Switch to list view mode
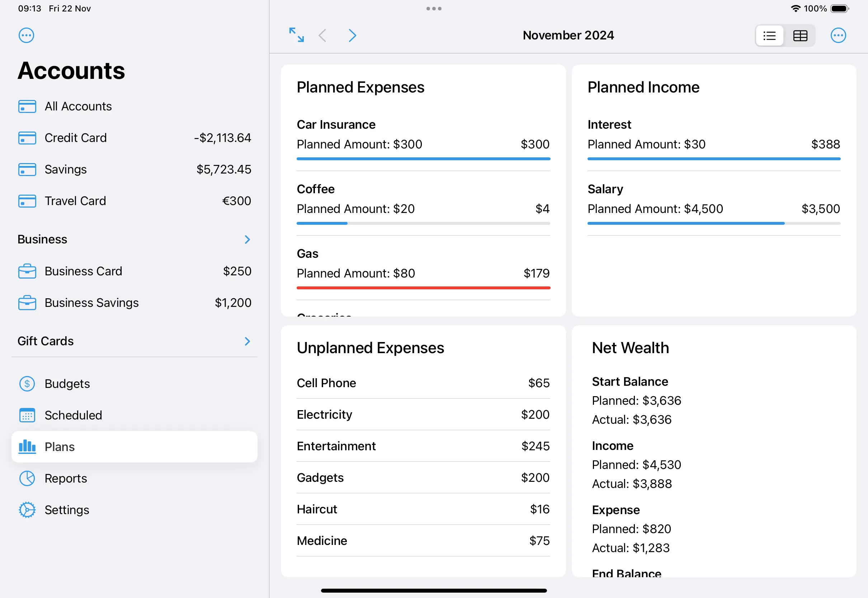The image size is (868, 598). pyautogui.click(x=769, y=35)
